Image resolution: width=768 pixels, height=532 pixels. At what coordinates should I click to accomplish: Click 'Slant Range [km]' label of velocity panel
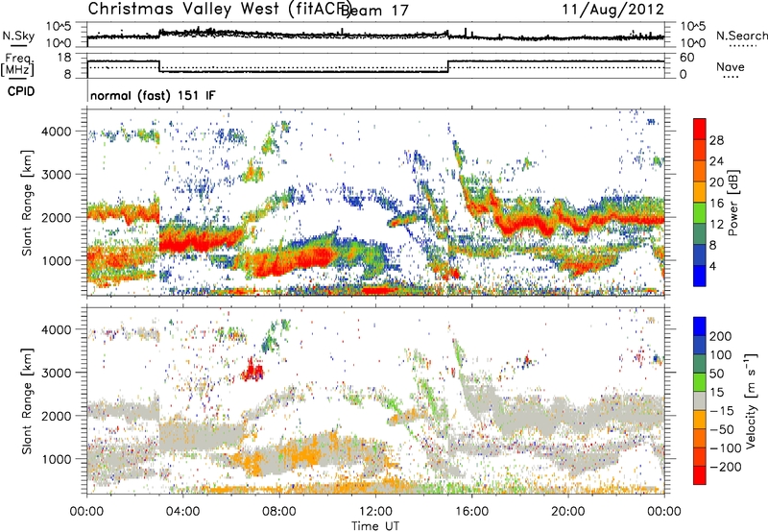pos(27,400)
